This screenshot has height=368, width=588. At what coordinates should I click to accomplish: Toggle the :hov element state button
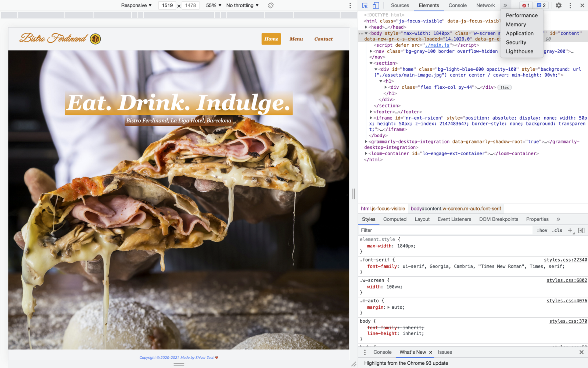542,230
